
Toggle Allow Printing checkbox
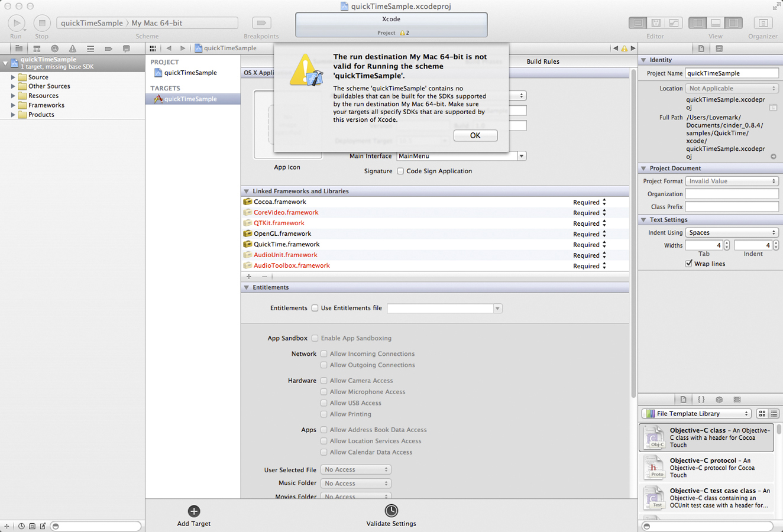click(323, 414)
